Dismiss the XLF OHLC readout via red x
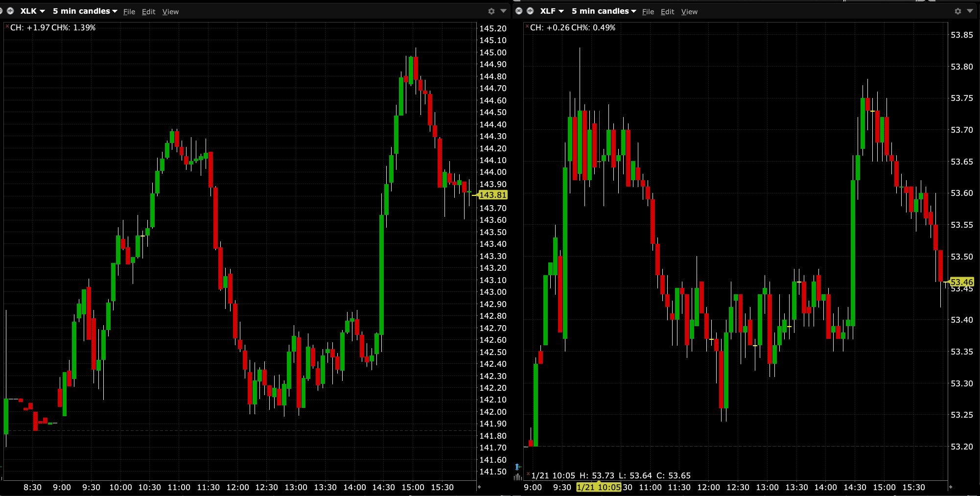980x496 pixels. point(528,474)
